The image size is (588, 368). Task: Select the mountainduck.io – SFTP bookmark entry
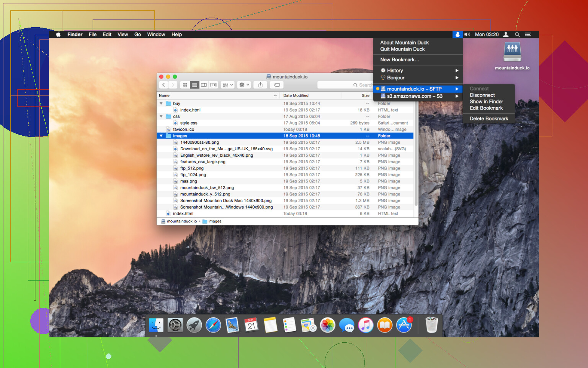coord(418,89)
